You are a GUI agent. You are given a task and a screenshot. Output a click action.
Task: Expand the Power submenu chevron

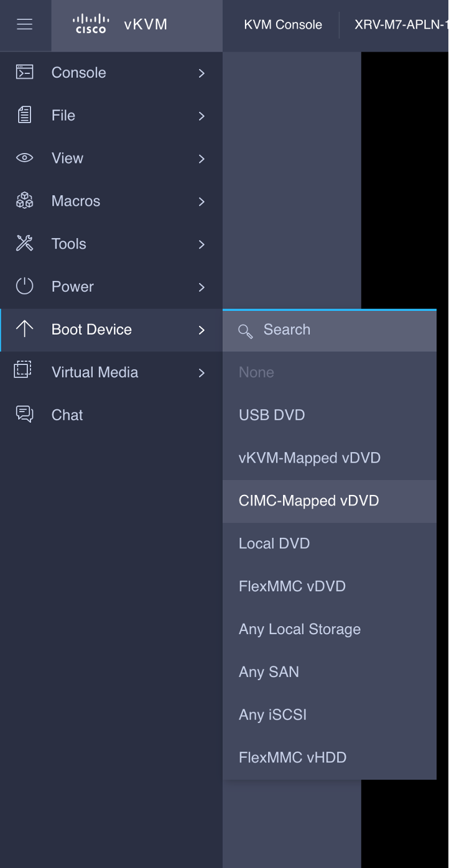click(x=201, y=287)
